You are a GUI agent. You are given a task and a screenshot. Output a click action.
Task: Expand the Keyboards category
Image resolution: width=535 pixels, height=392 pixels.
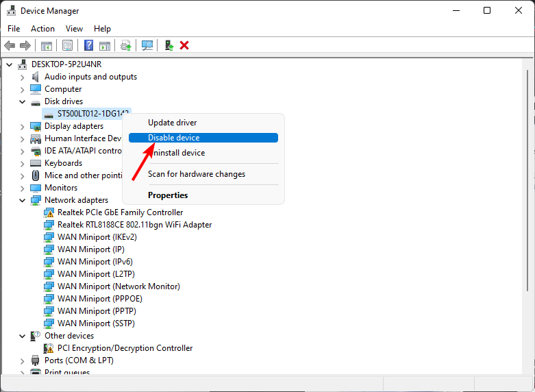pos(22,164)
